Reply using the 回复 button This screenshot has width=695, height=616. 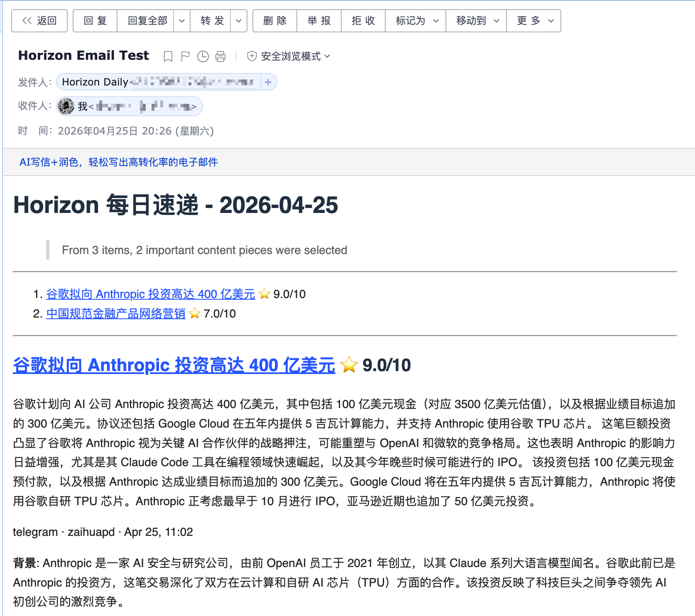pyautogui.click(x=95, y=21)
